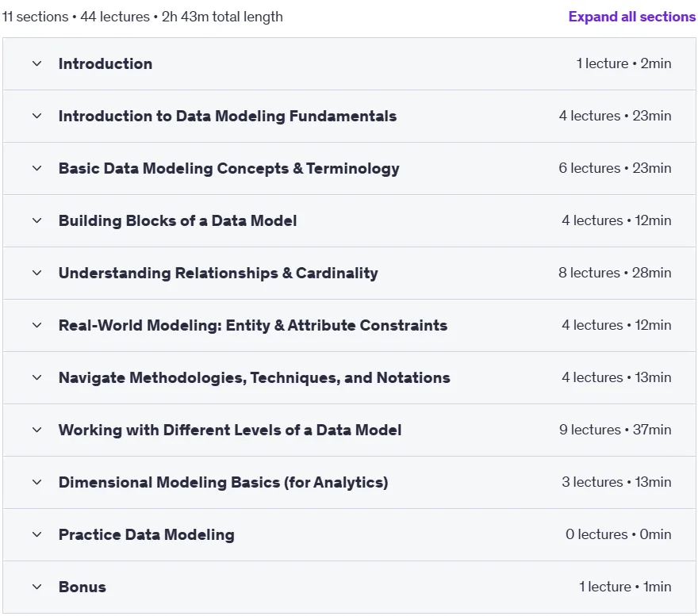Select the Introduction section title
The width and height of the screenshot is (698, 616).
(x=105, y=63)
